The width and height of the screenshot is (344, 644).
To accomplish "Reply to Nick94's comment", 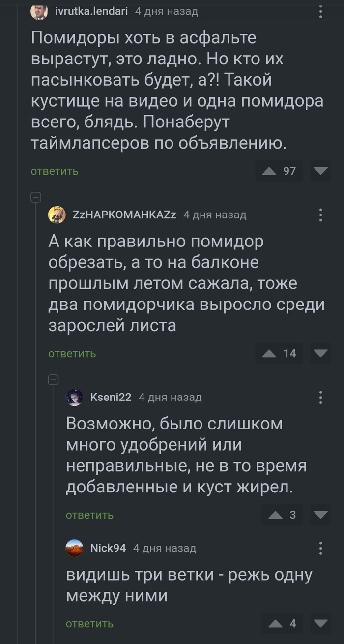I will click(x=89, y=624).
